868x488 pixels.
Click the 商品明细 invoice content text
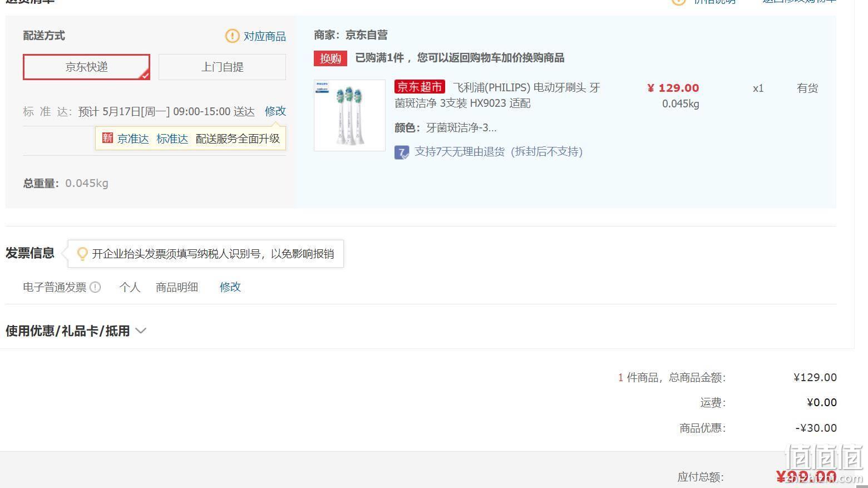pyautogui.click(x=177, y=287)
